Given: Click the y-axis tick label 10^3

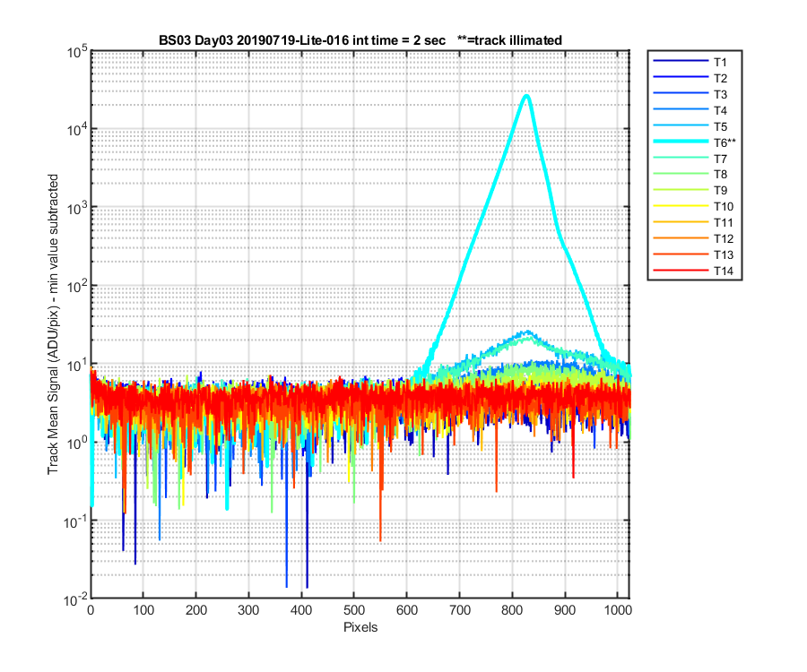Looking at the screenshot, I should pos(76,208).
